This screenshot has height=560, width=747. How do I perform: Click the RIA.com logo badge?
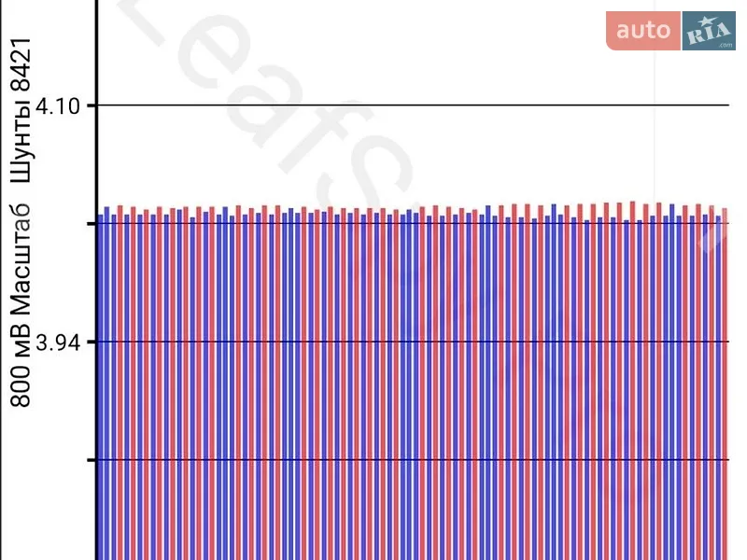tap(709, 31)
